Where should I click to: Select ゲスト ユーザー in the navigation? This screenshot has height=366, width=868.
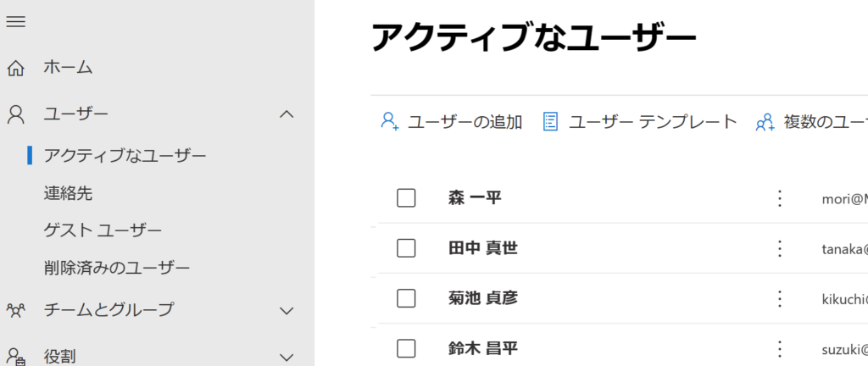click(103, 230)
